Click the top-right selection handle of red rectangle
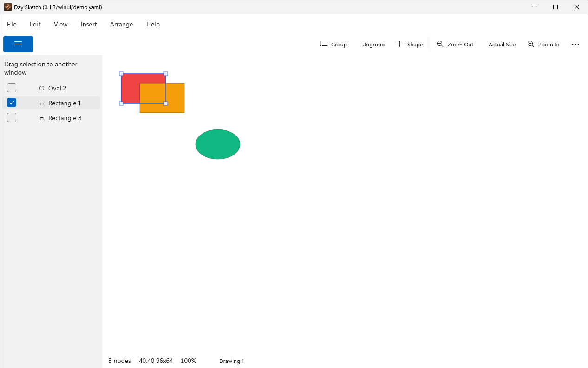Screen dimensions: 588x368 166,74
